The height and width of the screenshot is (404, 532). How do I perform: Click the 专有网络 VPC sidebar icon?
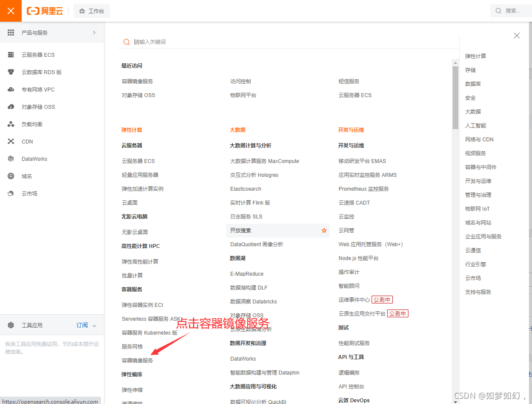(x=11, y=89)
